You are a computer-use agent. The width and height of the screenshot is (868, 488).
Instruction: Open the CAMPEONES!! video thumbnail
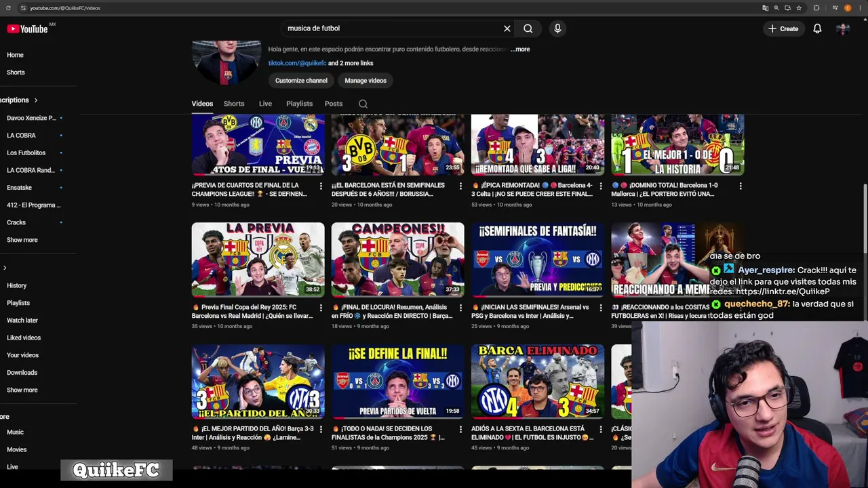pyautogui.click(x=397, y=260)
